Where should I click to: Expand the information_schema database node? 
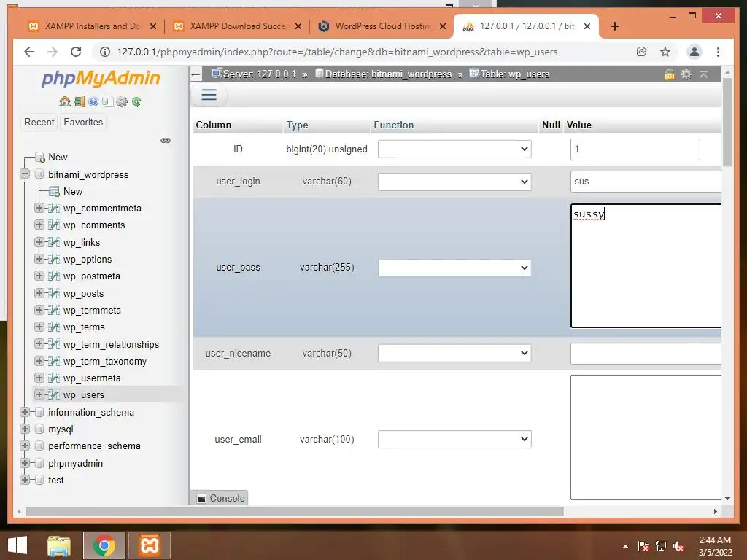25,412
